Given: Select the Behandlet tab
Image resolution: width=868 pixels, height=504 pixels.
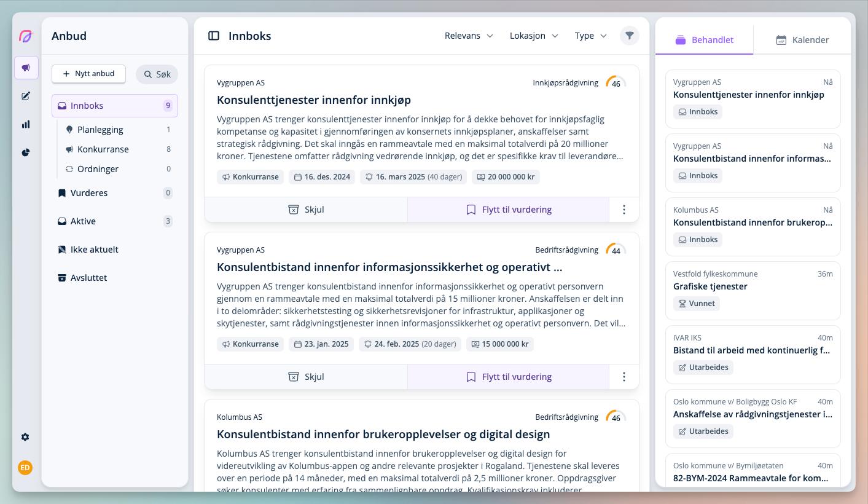Looking at the screenshot, I should click(x=705, y=40).
